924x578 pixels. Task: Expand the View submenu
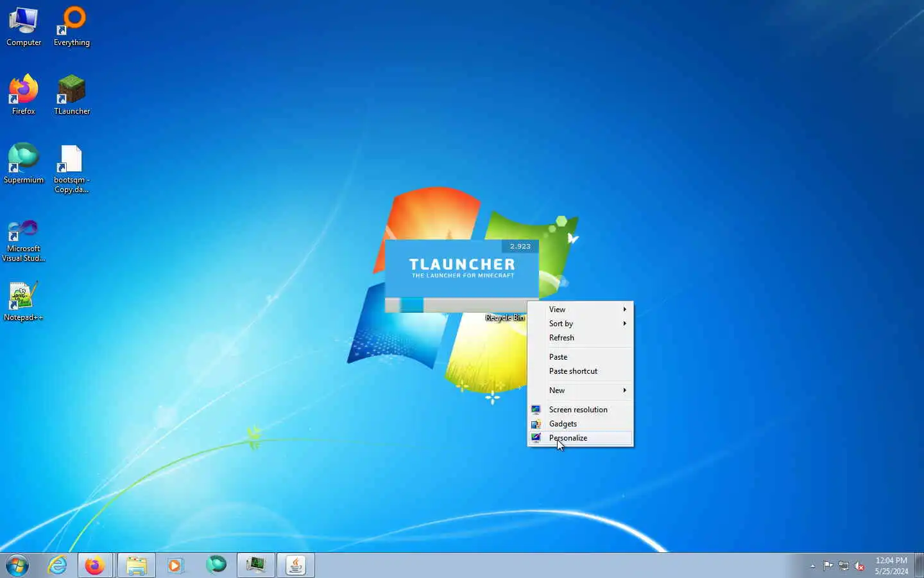coord(580,310)
